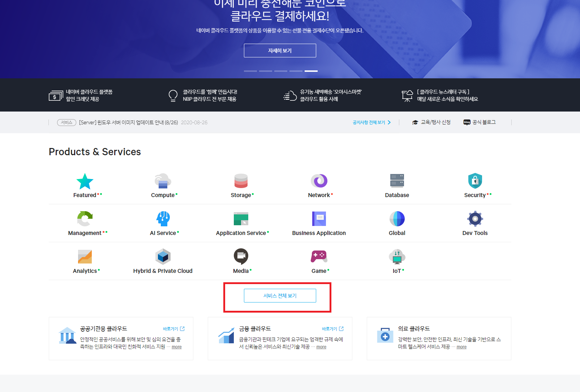
Task: Open the Game controller icon
Action: (x=319, y=257)
